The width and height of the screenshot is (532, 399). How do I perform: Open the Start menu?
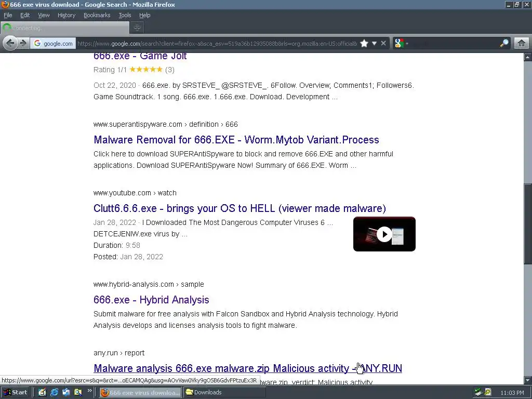click(x=16, y=392)
